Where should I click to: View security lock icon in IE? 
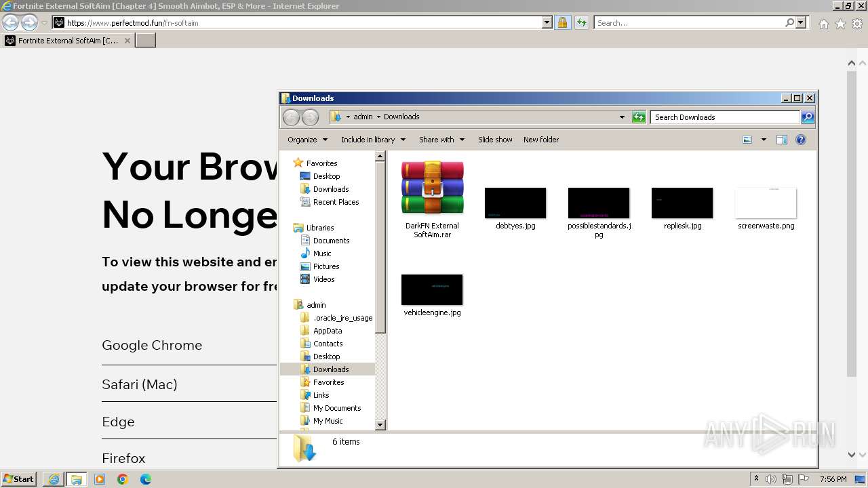[x=563, y=22]
